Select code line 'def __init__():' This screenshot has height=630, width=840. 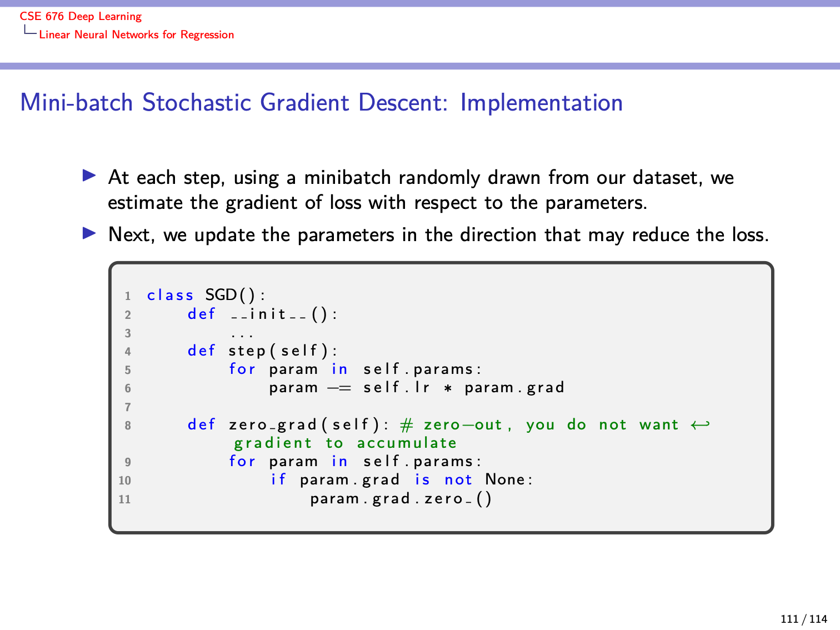coord(262,314)
